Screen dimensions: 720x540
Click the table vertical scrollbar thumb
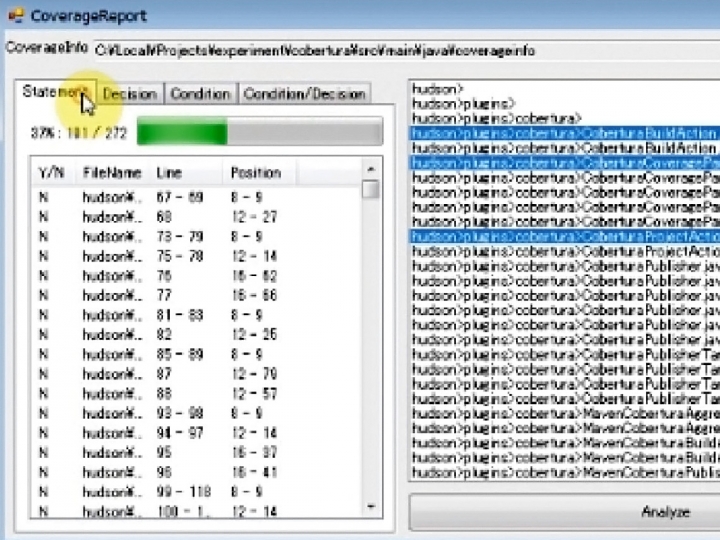coord(371,189)
